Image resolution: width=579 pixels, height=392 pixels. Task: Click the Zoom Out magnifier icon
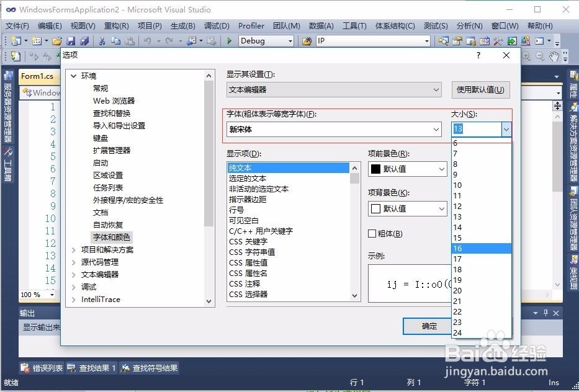[x=541, y=56]
